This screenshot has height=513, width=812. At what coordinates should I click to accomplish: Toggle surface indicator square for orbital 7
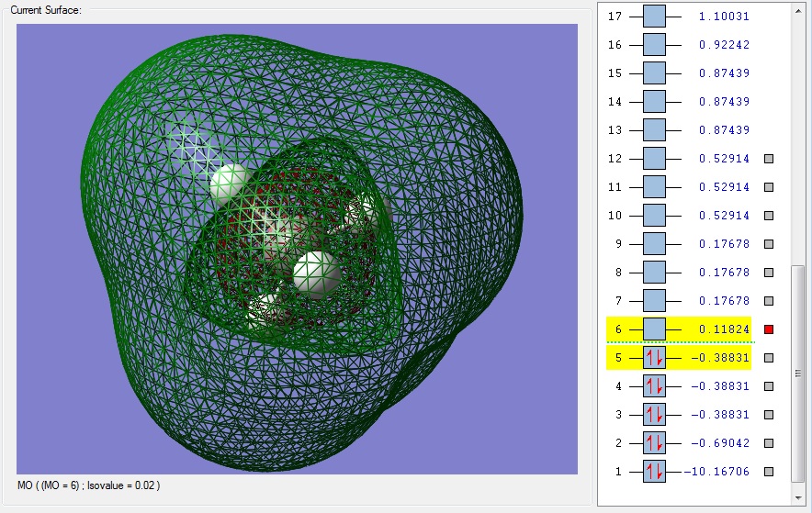coord(769,301)
